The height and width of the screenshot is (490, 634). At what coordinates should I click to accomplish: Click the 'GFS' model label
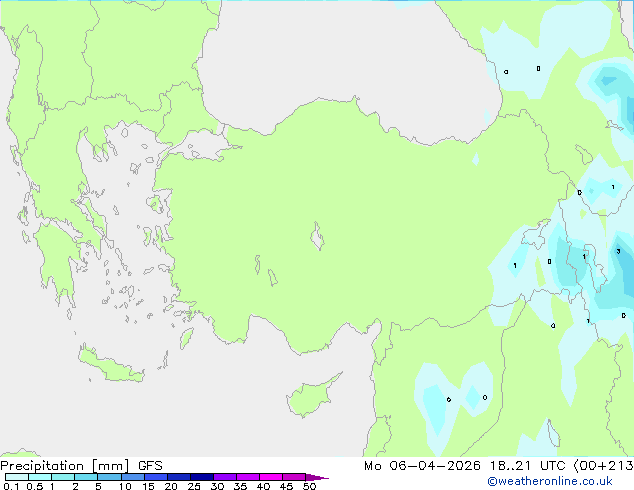(x=150, y=466)
